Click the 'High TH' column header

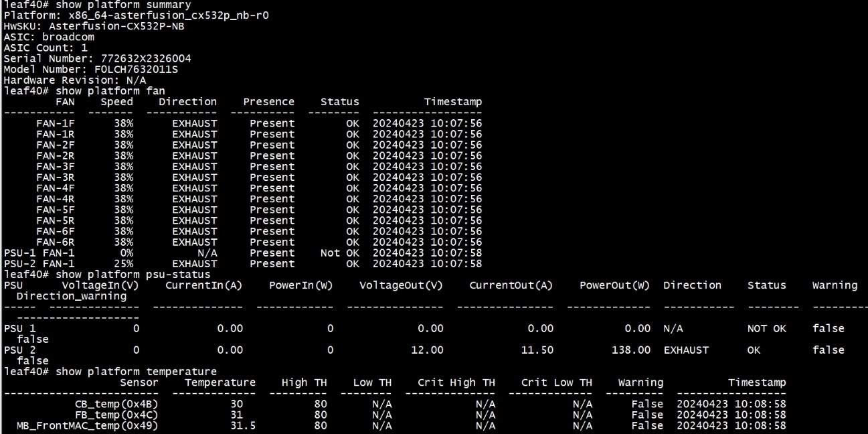click(x=305, y=382)
